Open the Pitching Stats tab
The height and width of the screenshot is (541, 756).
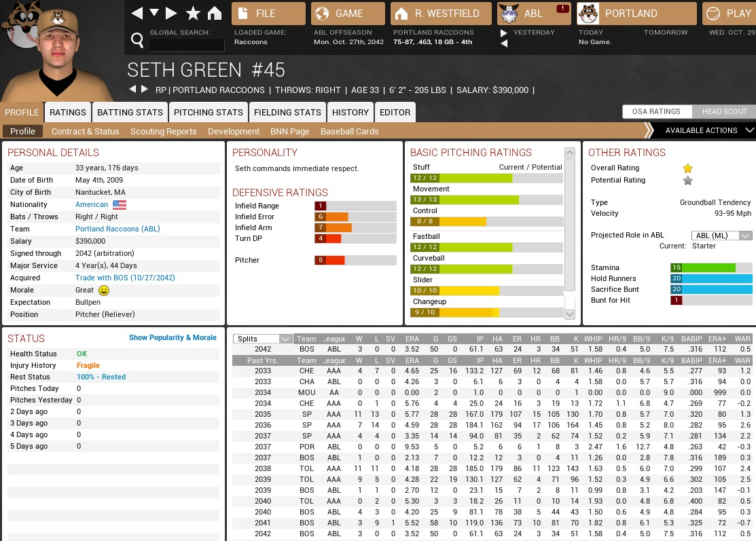tap(208, 113)
